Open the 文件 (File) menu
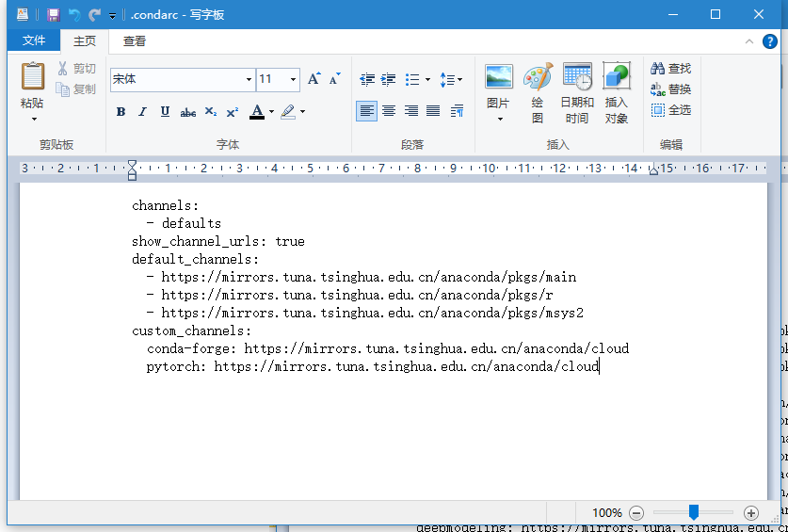Screen dimensions: 788x532 click(34, 40)
